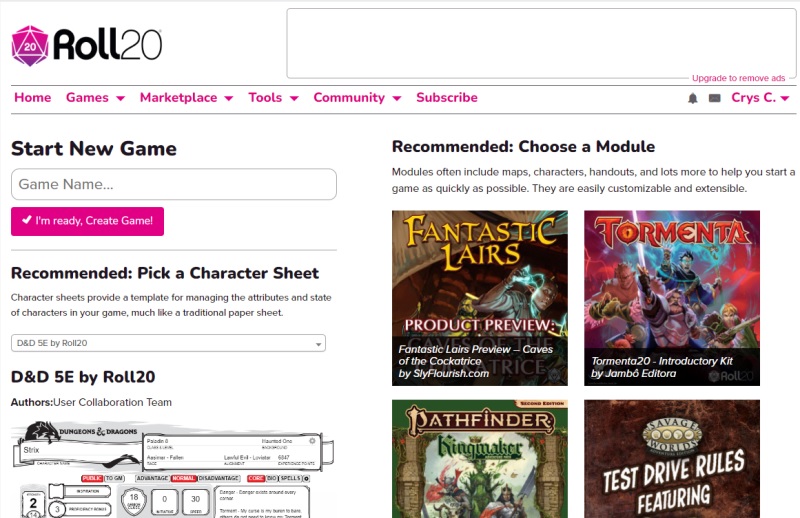Click the CORE tab on sheet preview
The image size is (800, 518).
click(256, 478)
